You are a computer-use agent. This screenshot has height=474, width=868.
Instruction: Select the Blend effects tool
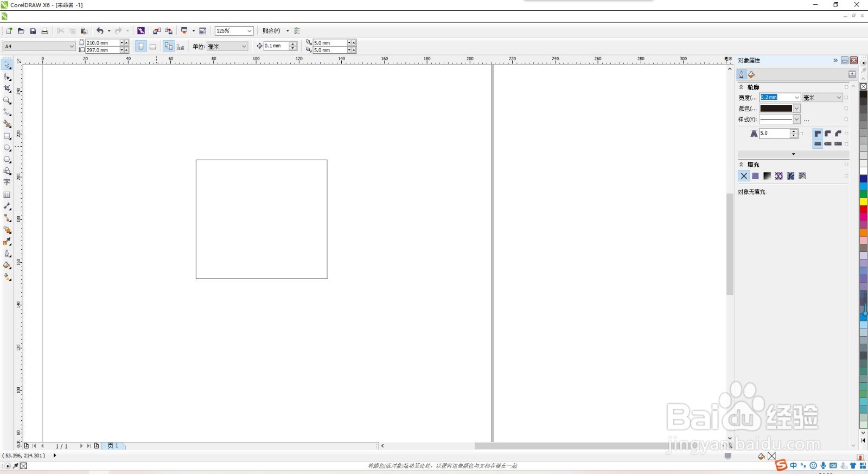(7, 230)
